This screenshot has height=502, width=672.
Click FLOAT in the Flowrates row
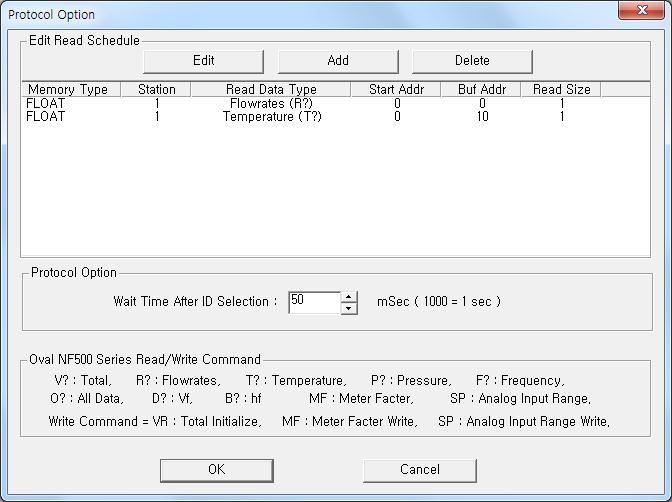click(x=47, y=103)
